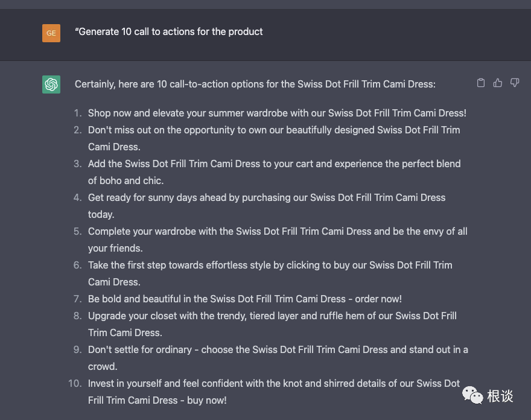Select the "Don't settle for ordinary" list item
Image resolution: width=531 pixels, height=420 pixels.
(x=278, y=349)
